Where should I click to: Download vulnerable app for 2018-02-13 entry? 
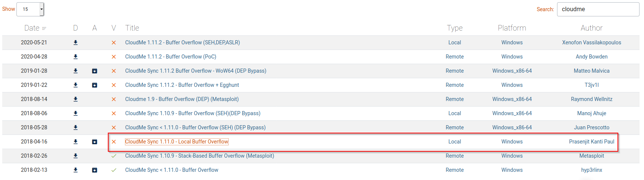pos(95,170)
